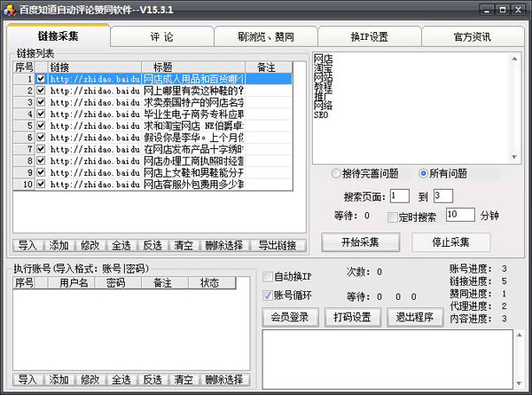This screenshot has height=395, width=532.
Task: Click the 开始采集 button
Action: (360, 242)
